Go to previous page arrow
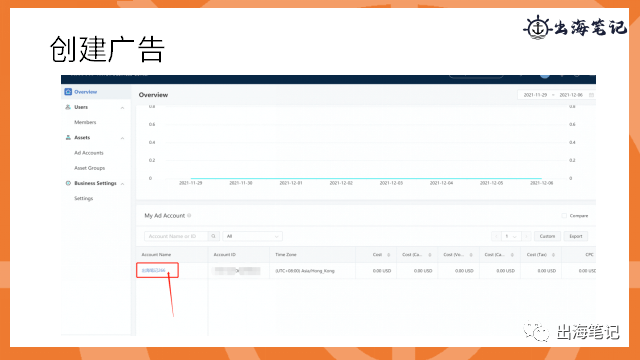The height and width of the screenshot is (360, 640). coord(496,236)
